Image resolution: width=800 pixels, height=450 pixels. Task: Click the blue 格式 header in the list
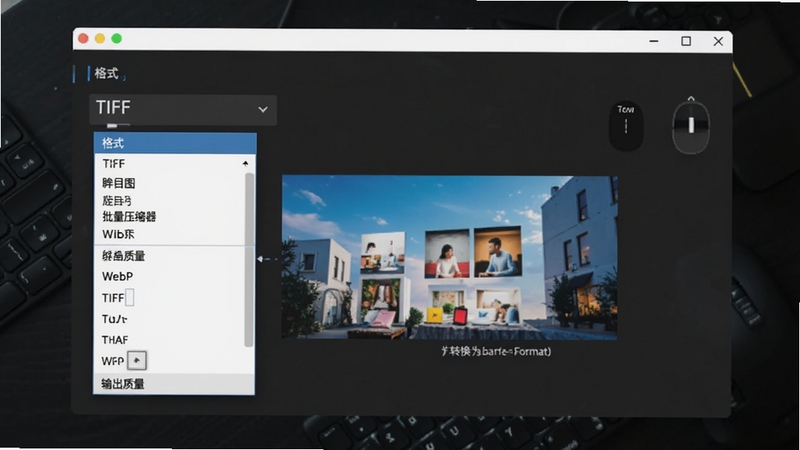pyautogui.click(x=175, y=143)
